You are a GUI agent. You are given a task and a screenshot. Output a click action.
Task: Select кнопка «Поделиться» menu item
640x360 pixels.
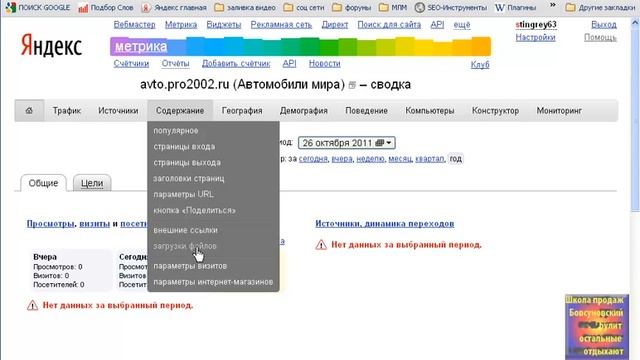(x=194, y=210)
